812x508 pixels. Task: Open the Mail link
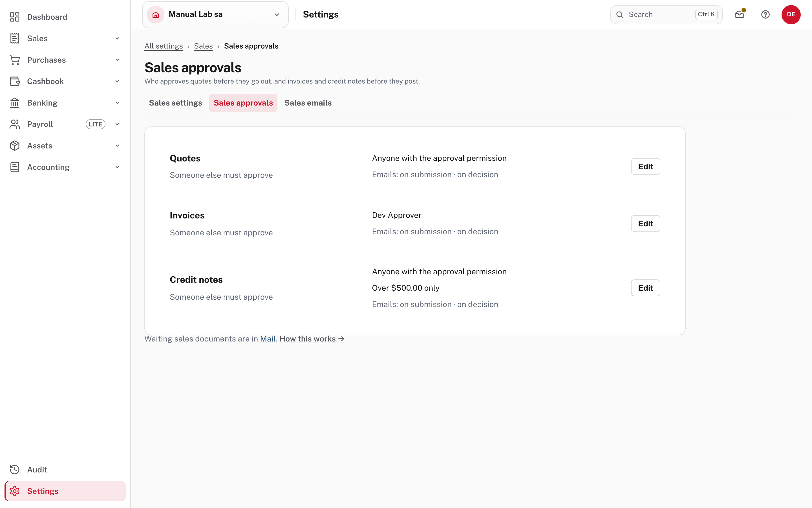pos(268,339)
